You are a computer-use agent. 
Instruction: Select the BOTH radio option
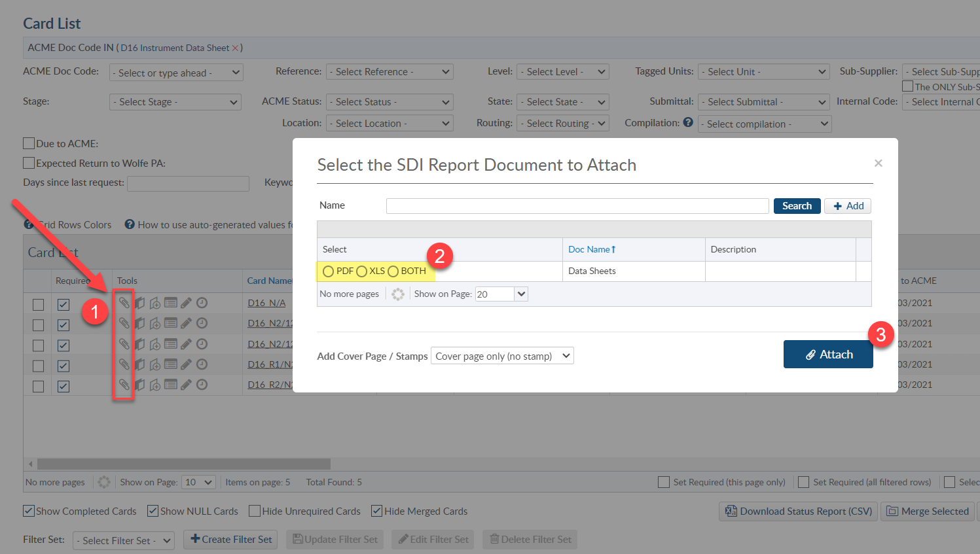pos(393,271)
